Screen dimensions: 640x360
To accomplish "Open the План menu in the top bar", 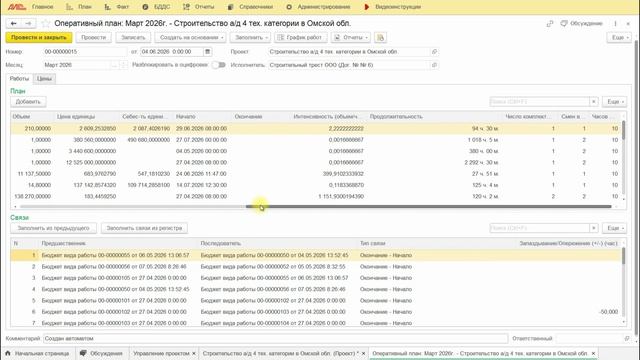I will (x=79, y=7).
